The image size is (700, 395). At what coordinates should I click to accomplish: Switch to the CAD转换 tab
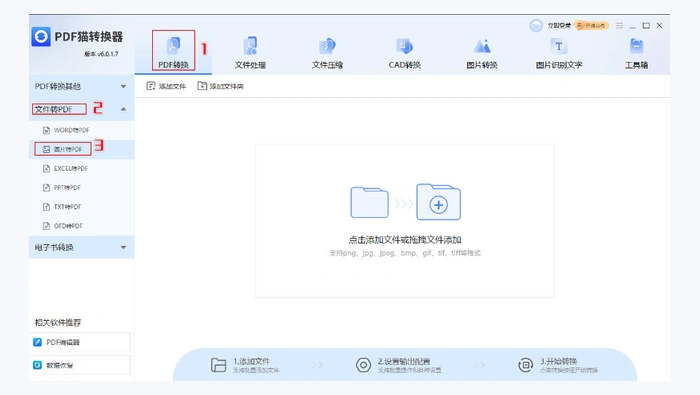(404, 52)
